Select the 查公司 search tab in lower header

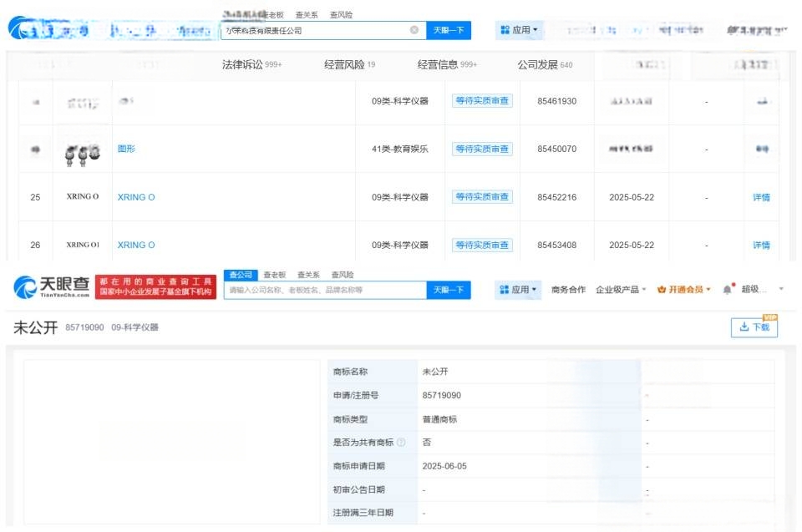click(241, 275)
